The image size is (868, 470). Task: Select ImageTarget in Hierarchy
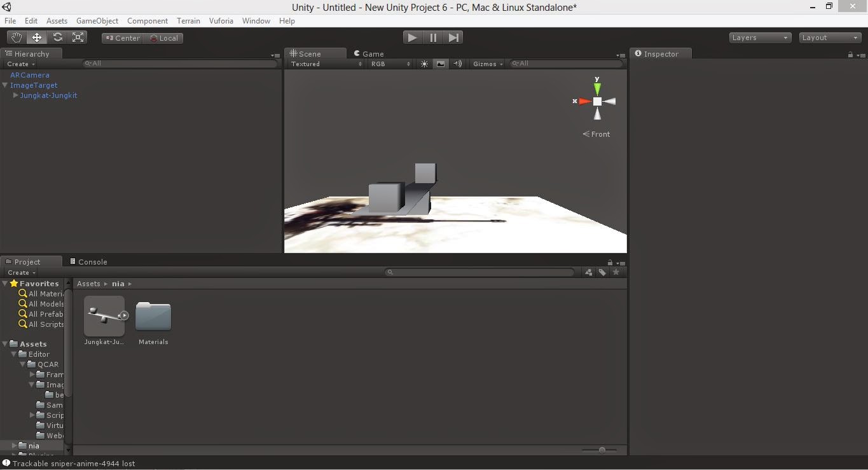[x=34, y=85]
